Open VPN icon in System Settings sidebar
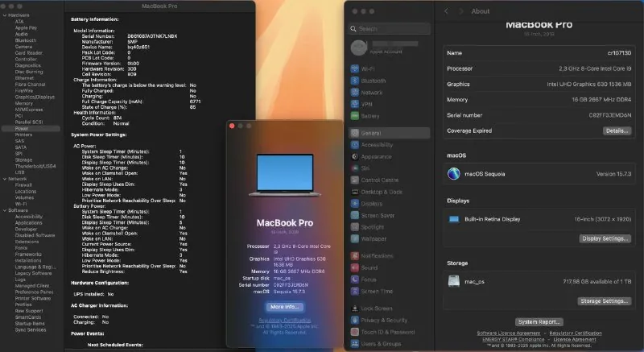This screenshot has width=644, height=352. [x=355, y=105]
